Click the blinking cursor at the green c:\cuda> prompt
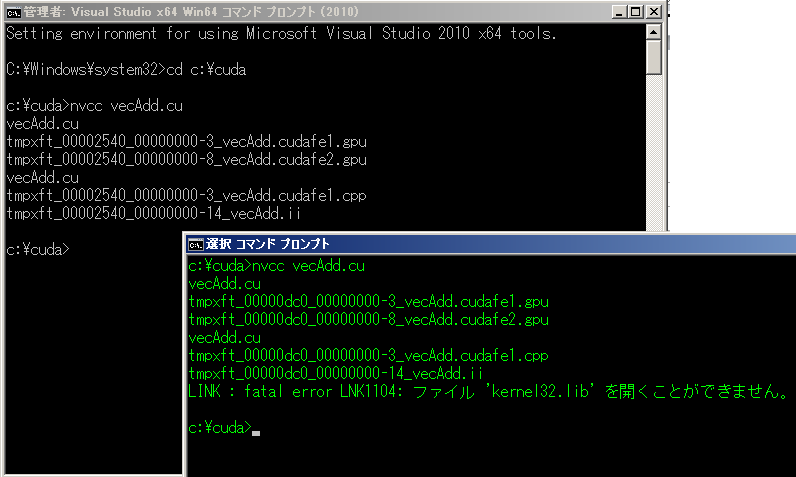Image resolution: width=796 pixels, height=477 pixels. click(257, 430)
